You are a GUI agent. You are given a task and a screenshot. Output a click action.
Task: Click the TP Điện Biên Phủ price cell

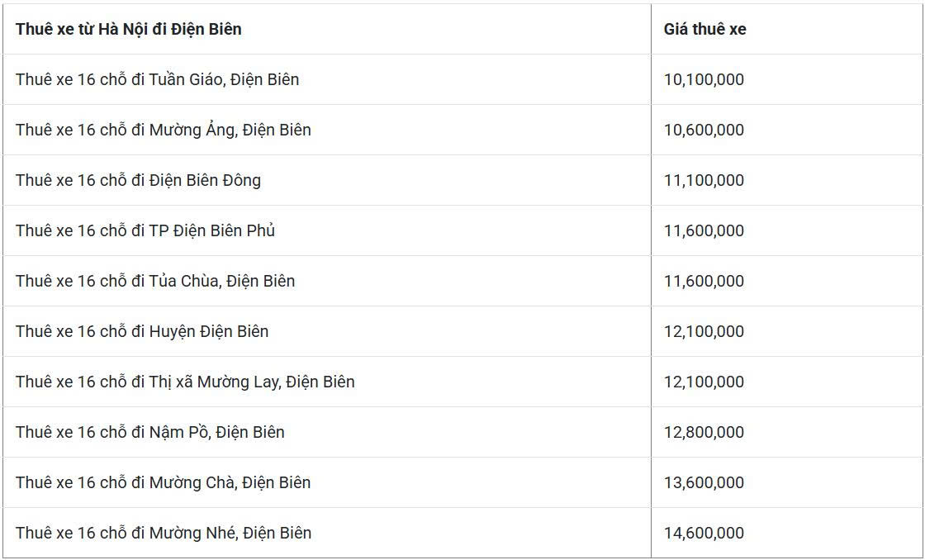704,230
